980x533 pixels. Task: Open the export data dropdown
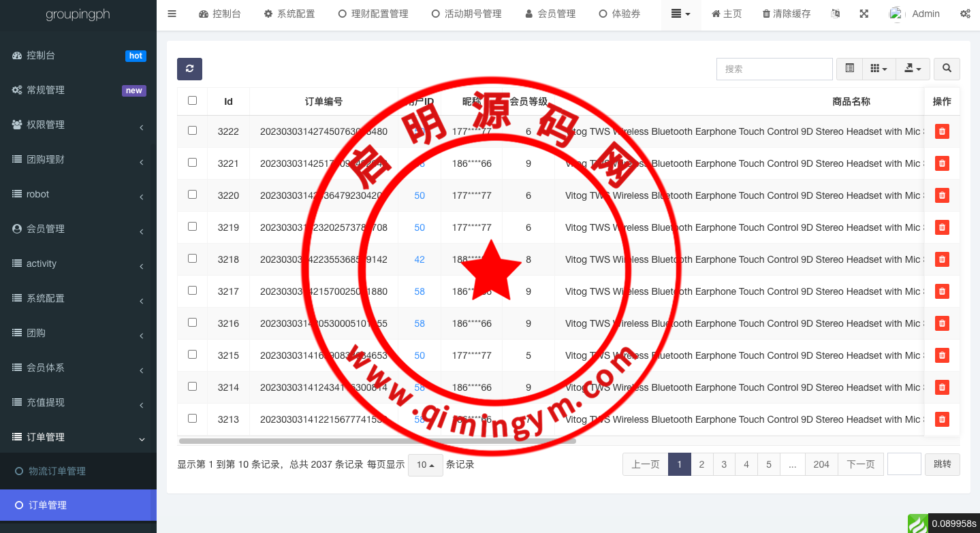tap(913, 69)
